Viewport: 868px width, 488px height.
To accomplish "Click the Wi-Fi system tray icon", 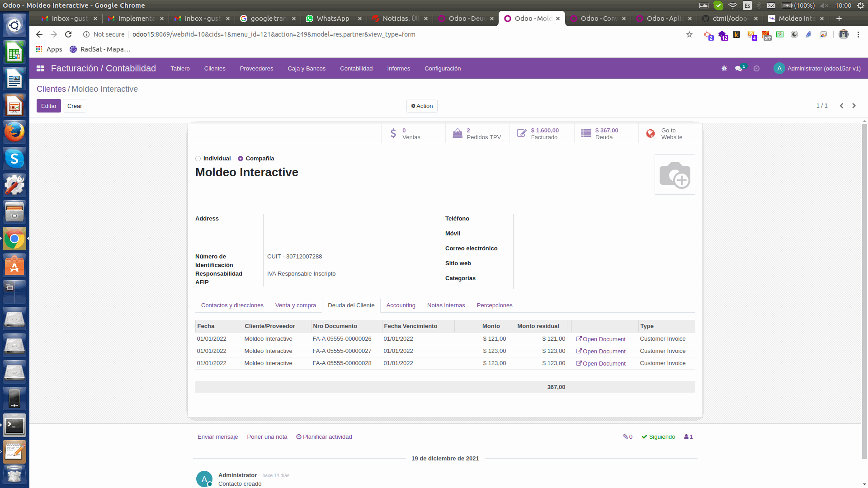I will pyautogui.click(x=733, y=5).
